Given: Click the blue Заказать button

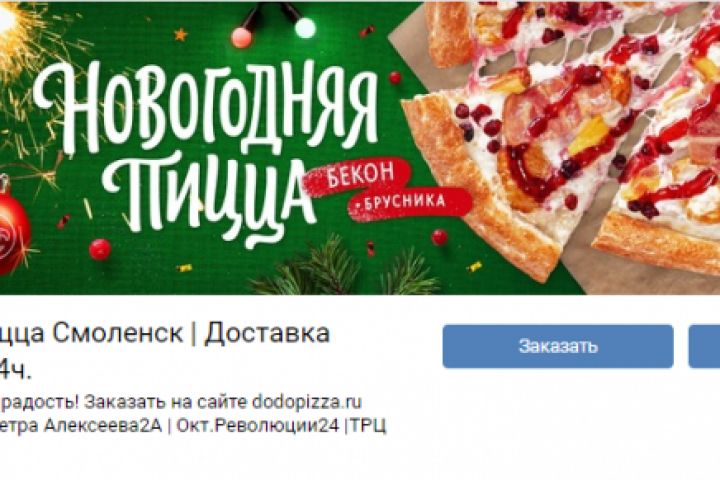Looking at the screenshot, I should pyautogui.click(x=558, y=346).
